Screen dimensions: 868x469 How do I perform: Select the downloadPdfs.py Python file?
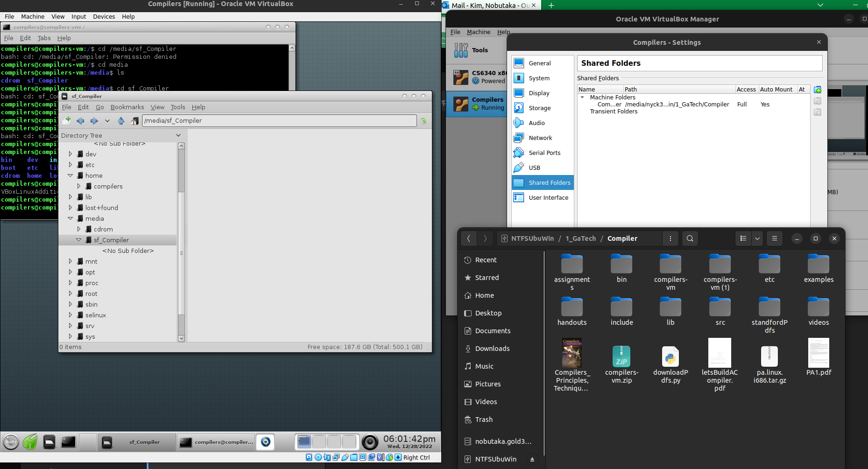[670, 364]
